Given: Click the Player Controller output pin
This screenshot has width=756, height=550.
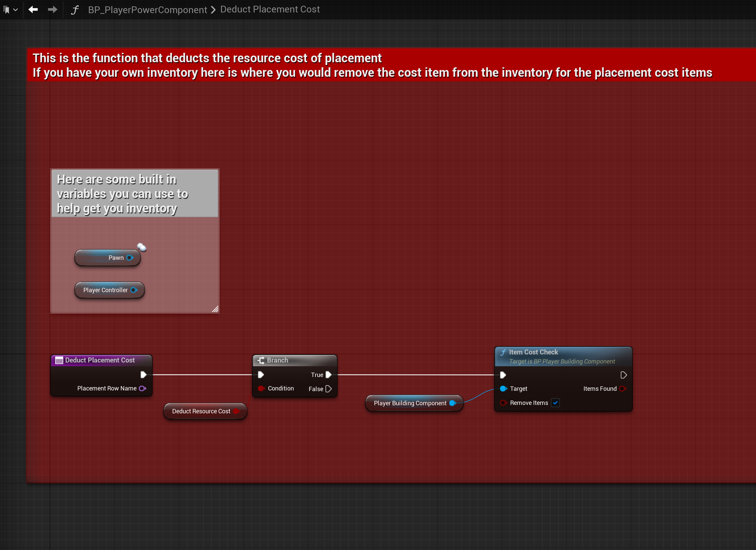Looking at the screenshot, I should [134, 290].
